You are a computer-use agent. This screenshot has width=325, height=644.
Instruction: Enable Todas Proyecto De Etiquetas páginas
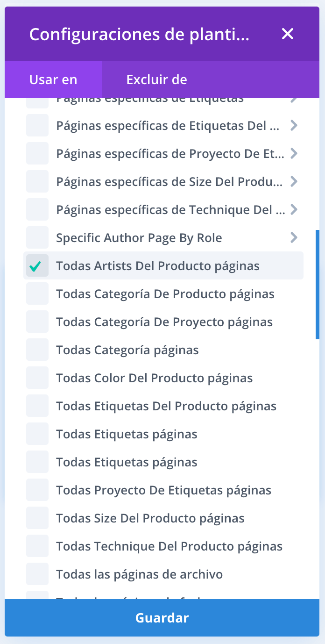(37, 490)
